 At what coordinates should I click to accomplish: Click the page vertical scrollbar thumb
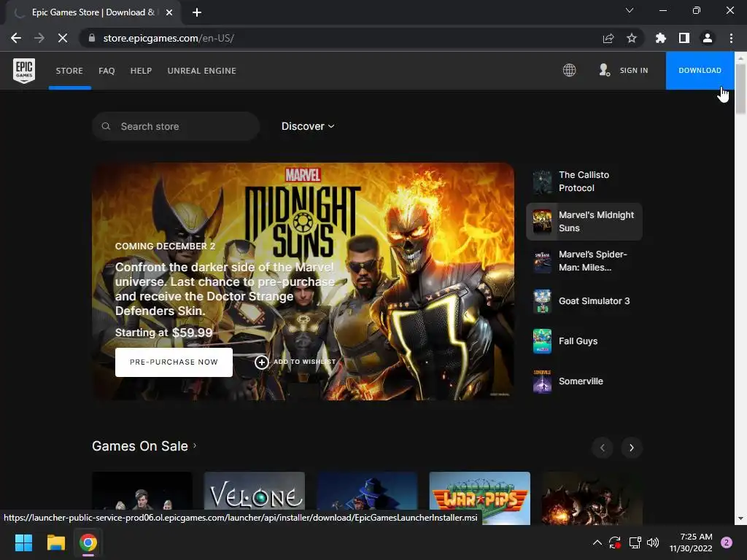[x=740, y=89]
